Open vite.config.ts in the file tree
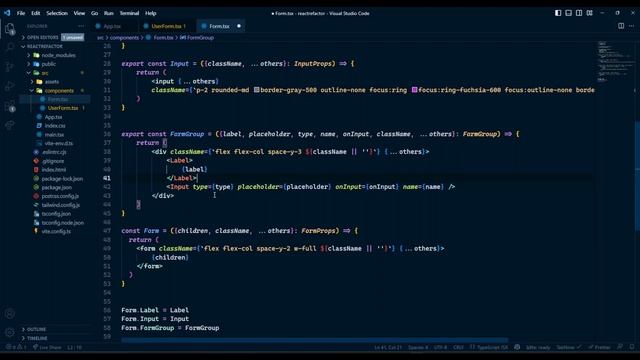 pos(56,231)
